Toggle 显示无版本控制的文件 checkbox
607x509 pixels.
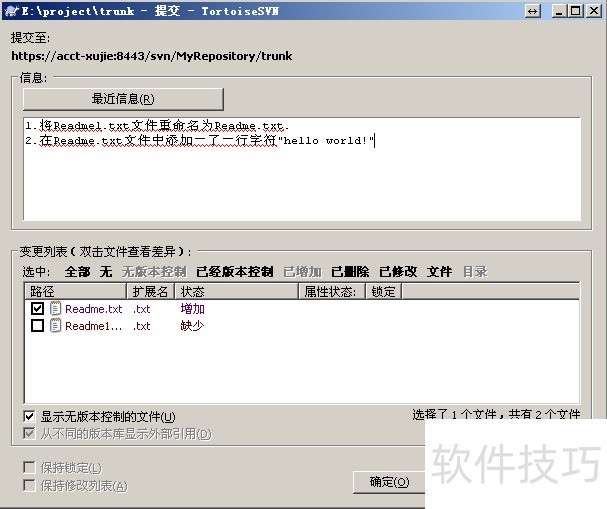pyautogui.click(x=29, y=416)
